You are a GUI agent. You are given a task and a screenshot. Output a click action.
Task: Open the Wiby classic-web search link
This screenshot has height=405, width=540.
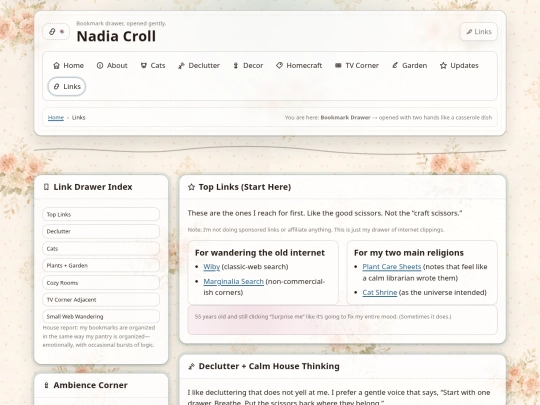[211, 267]
